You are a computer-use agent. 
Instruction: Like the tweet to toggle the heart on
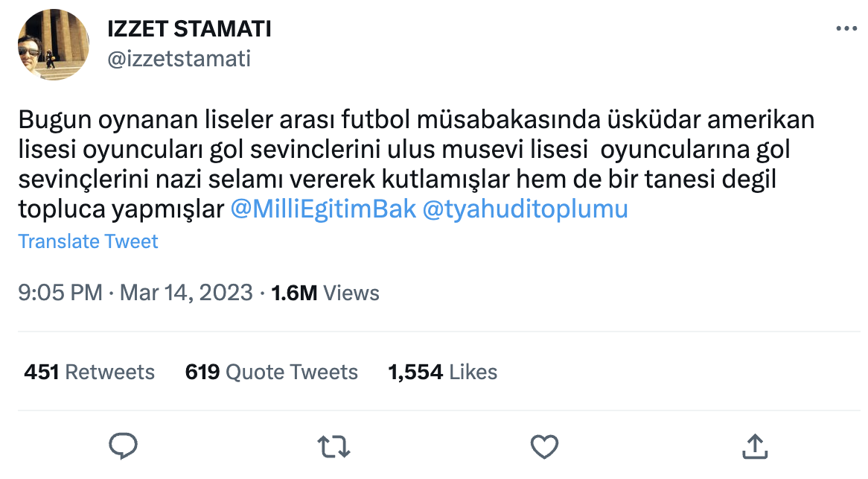pos(544,445)
